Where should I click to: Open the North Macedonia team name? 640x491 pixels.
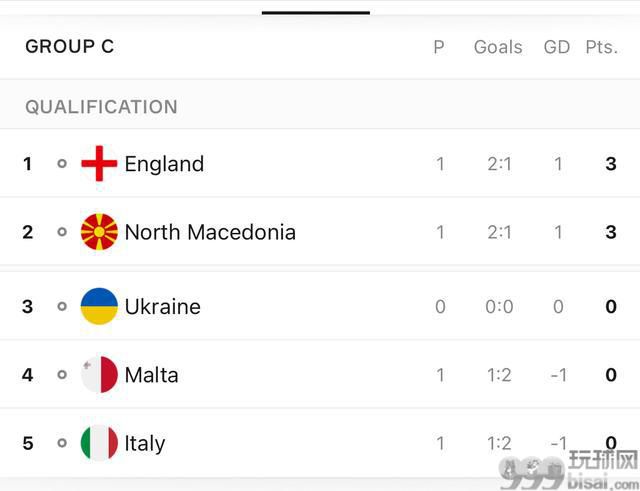210,232
